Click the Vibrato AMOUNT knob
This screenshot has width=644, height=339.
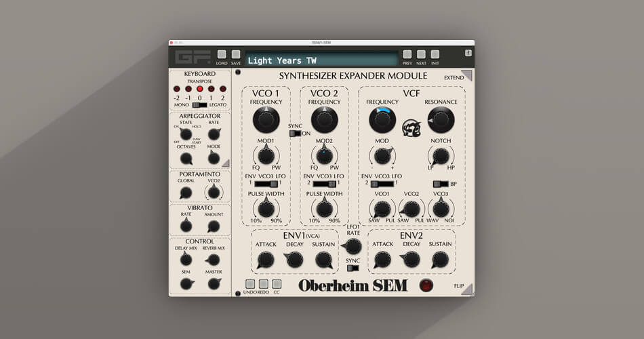pos(214,226)
